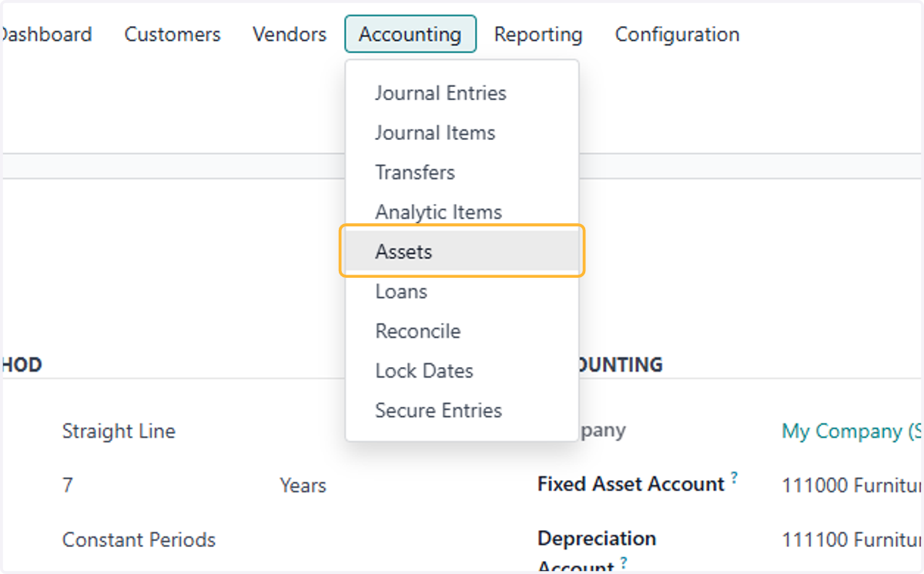Expand the Configuration menu
The height and width of the screenshot is (574, 924).
click(678, 34)
